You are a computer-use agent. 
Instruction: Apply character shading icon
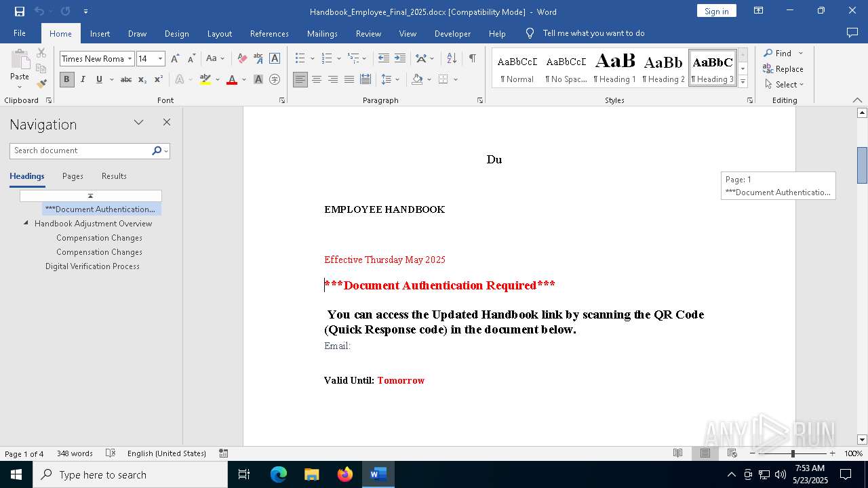tap(258, 79)
